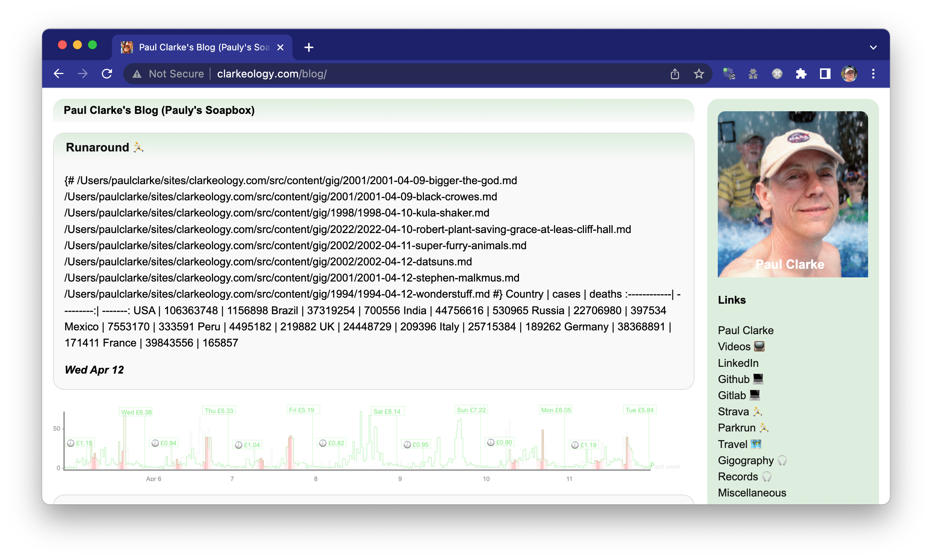Open the Parkrun link
The height and width of the screenshot is (560, 932).
click(x=743, y=428)
